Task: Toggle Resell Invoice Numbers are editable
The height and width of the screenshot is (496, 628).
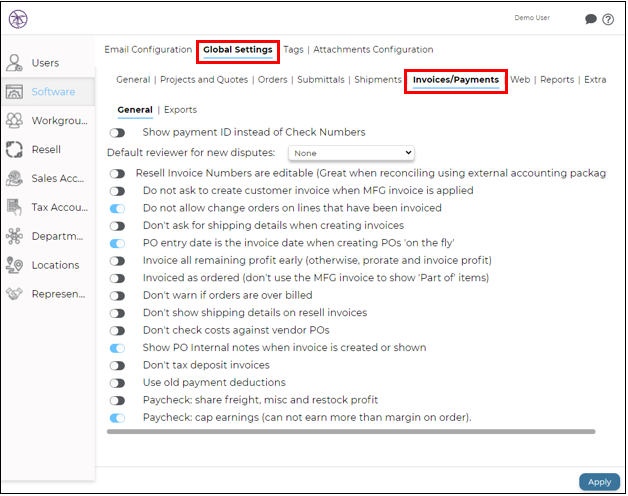Action: click(117, 173)
